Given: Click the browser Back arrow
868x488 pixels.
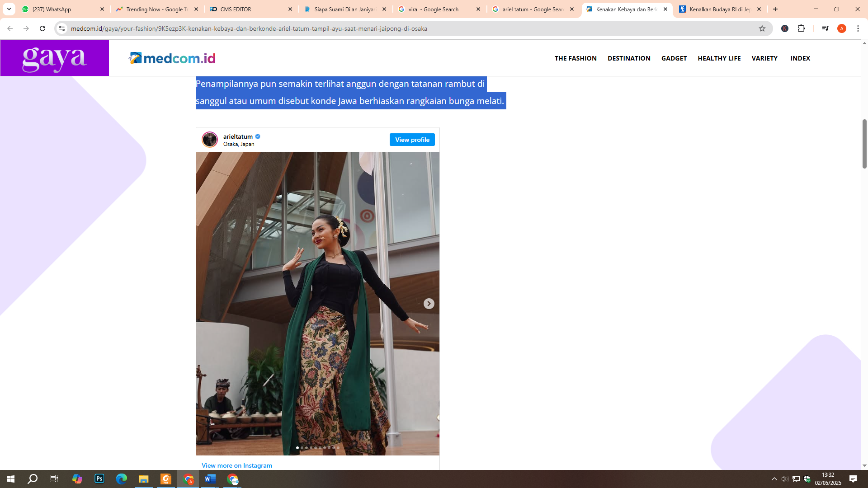Looking at the screenshot, I should click(x=9, y=28).
